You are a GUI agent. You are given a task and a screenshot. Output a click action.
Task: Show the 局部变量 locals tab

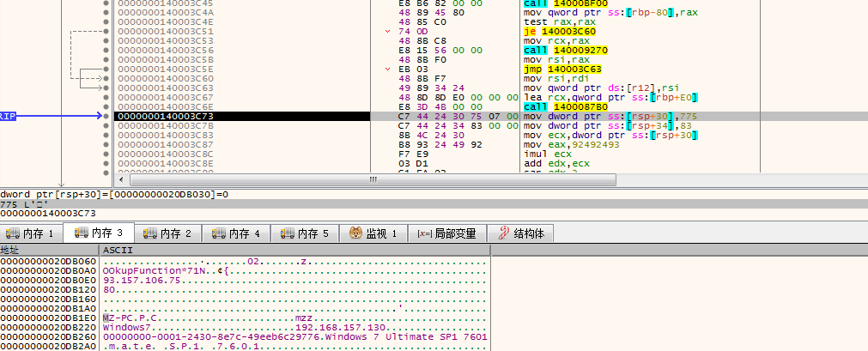[x=446, y=233]
